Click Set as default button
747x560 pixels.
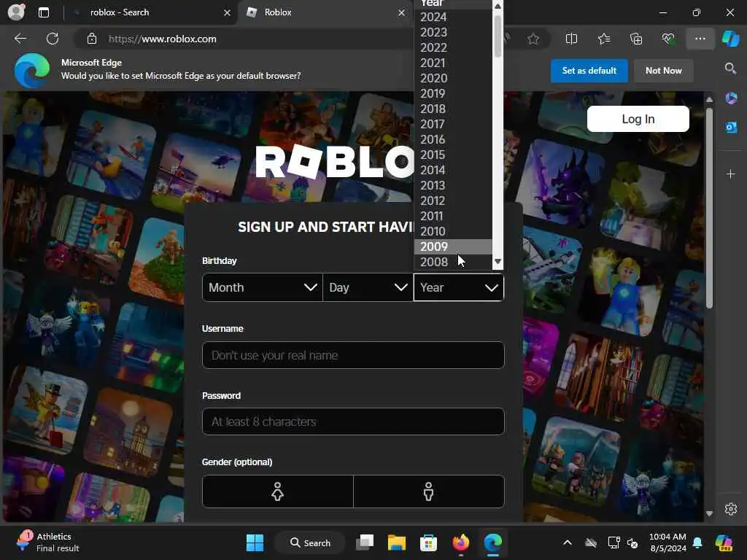(589, 71)
